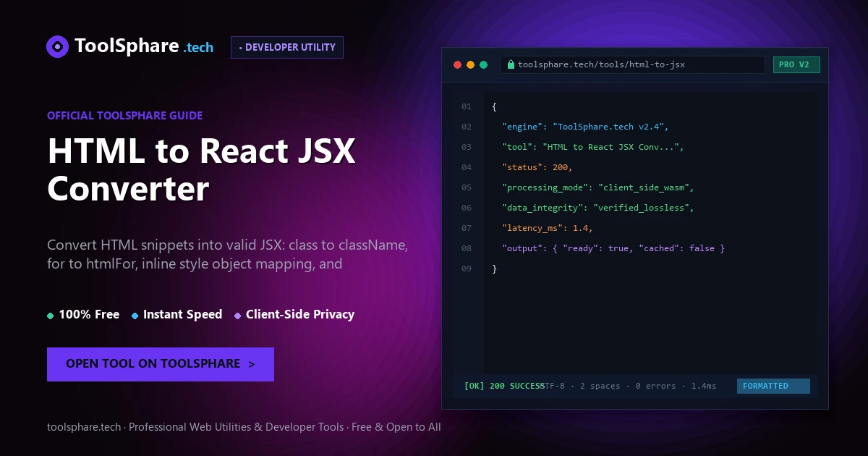
Task: Click the "status": 200 code line
Action: point(537,167)
